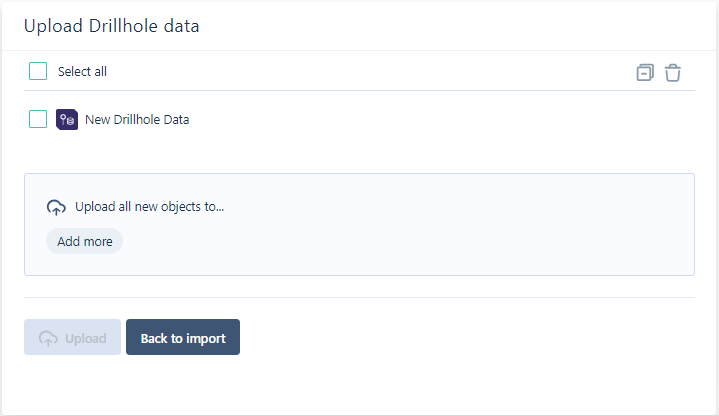
Task: Click the greyed-out Upload button label
Action: coord(86,338)
